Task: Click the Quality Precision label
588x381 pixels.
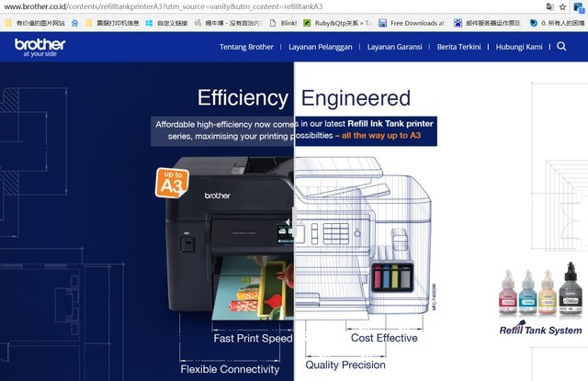Action: [345, 364]
